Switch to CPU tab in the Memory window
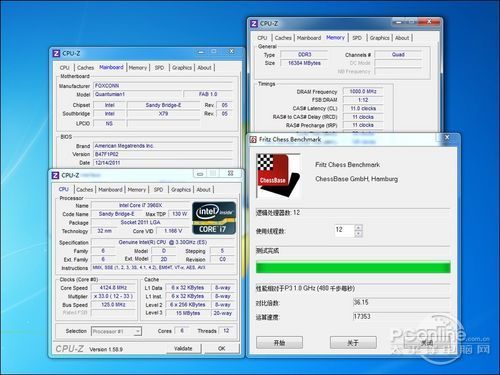This screenshot has height=375, width=500. point(262,38)
